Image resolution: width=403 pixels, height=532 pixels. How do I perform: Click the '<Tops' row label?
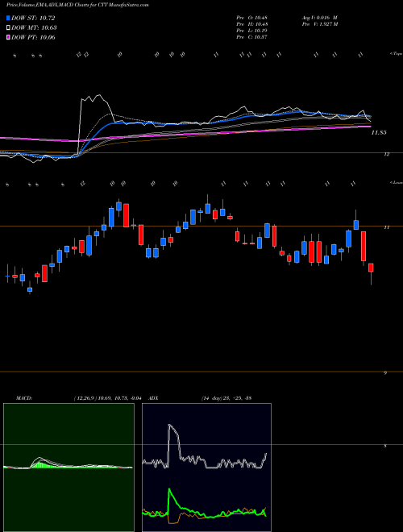tap(397, 54)
